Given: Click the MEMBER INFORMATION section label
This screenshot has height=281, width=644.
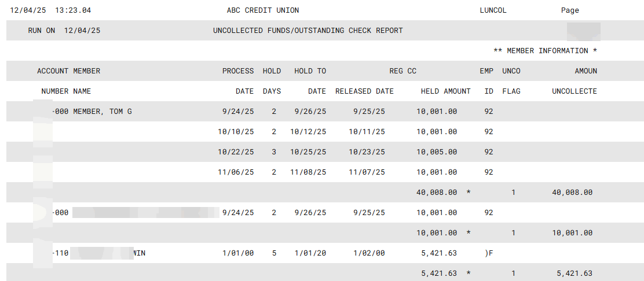Looking at the screenshot, I should [545, 51].
